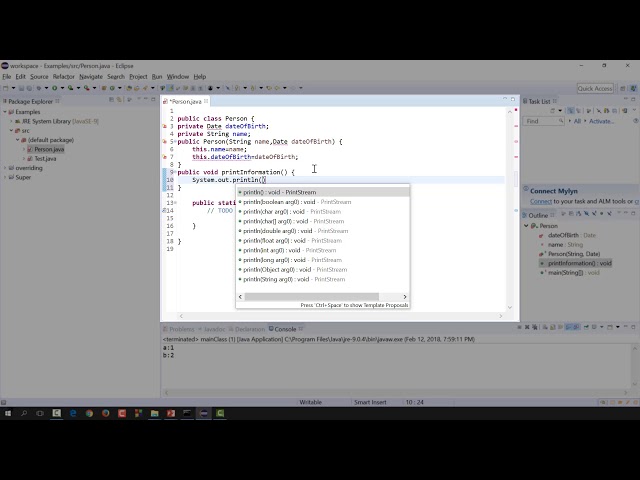The image size is (640, 480).
Task: Toggle Mark Occurrences in main toolbar
Action: point(170,88)
